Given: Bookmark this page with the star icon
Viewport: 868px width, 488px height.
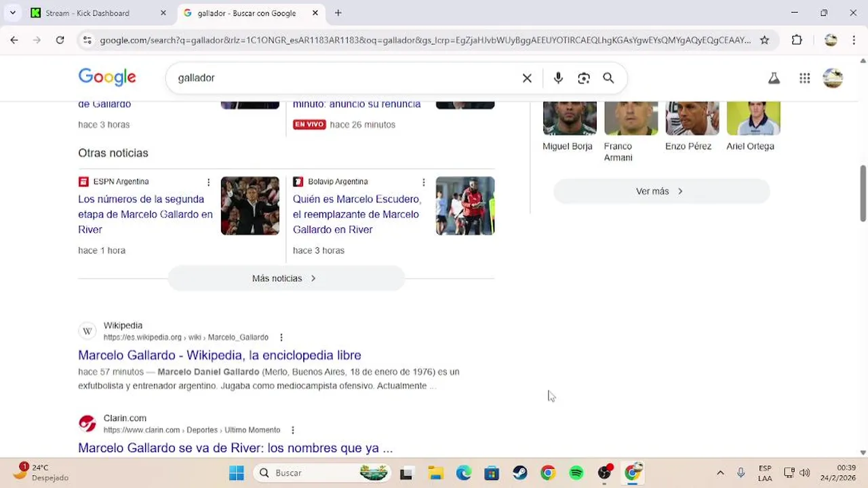Looking at the screenshot, I should pyautogui.click(x=764, y=40).
